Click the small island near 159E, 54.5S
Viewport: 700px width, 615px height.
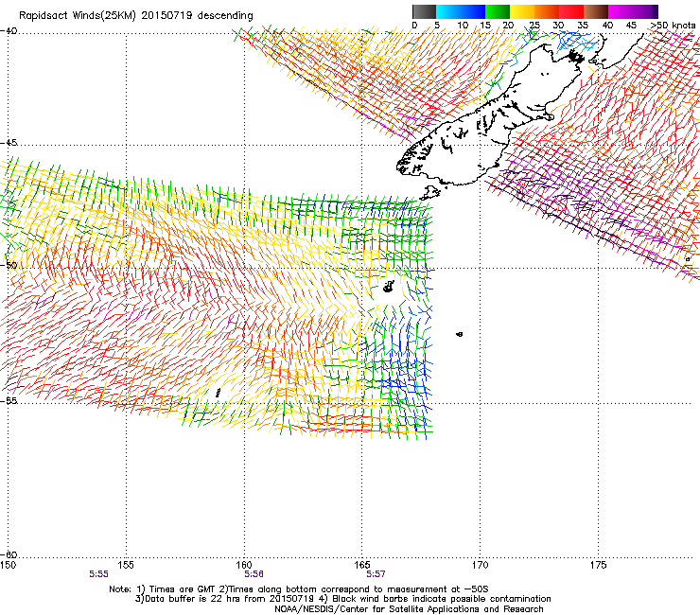[x=218, y=393]
